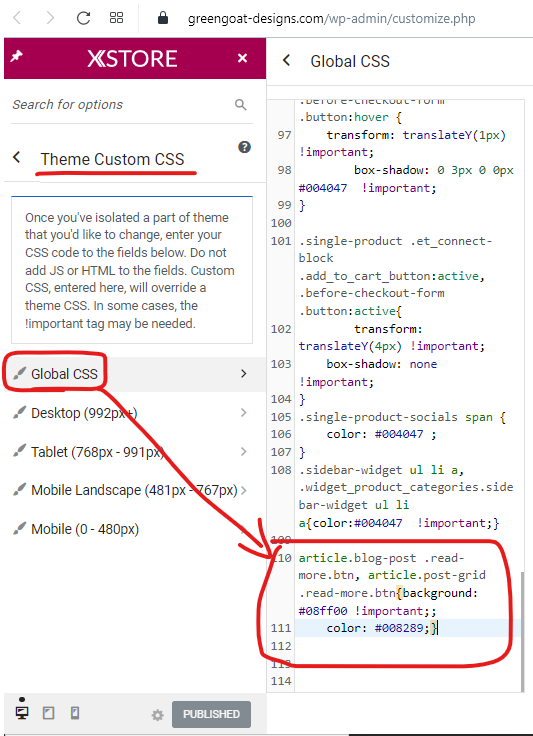
Task: Switch to mobile preview device icon
Action: pos(75,713)
